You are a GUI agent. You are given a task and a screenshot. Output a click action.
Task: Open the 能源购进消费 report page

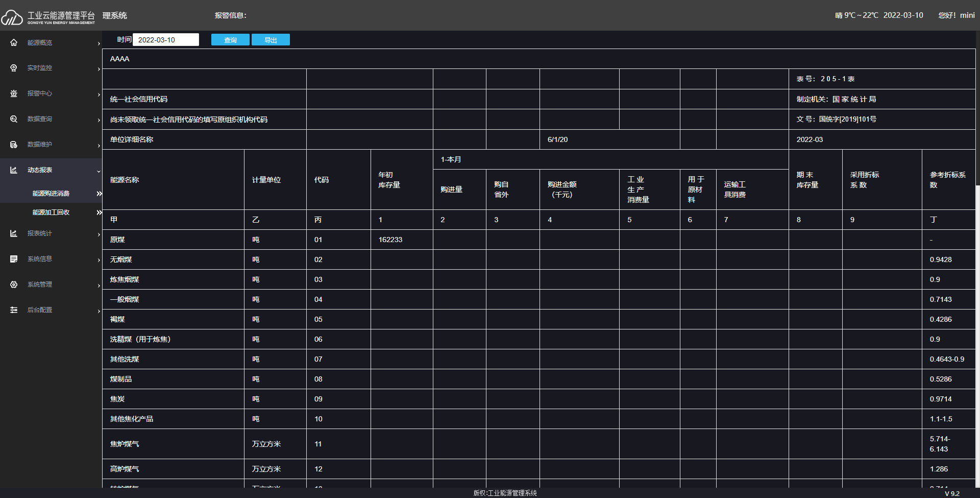pyautogui.click(x=51, y=194)
